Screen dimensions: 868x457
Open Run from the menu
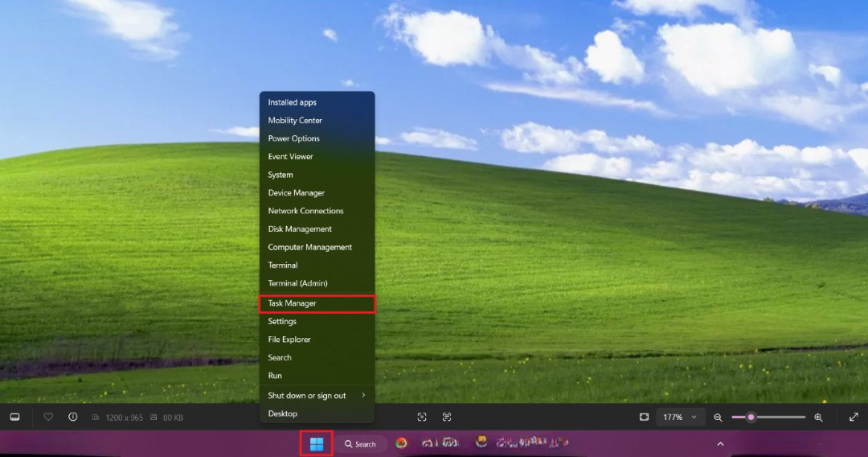click(317, 376)
